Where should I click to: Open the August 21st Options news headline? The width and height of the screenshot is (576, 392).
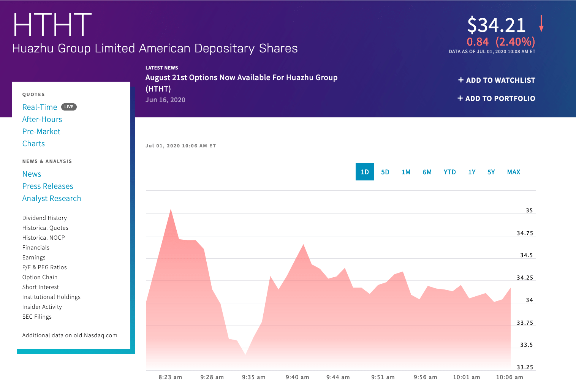click(242, 83)
